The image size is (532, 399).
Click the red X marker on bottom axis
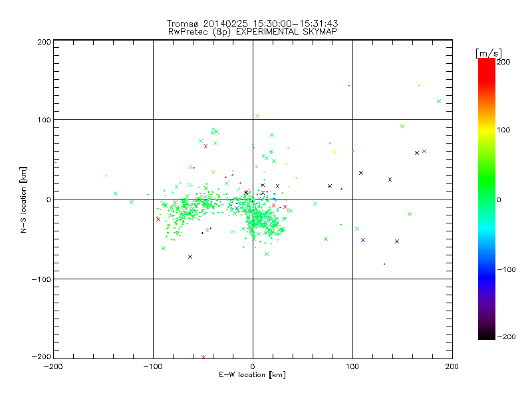point(203,357)
